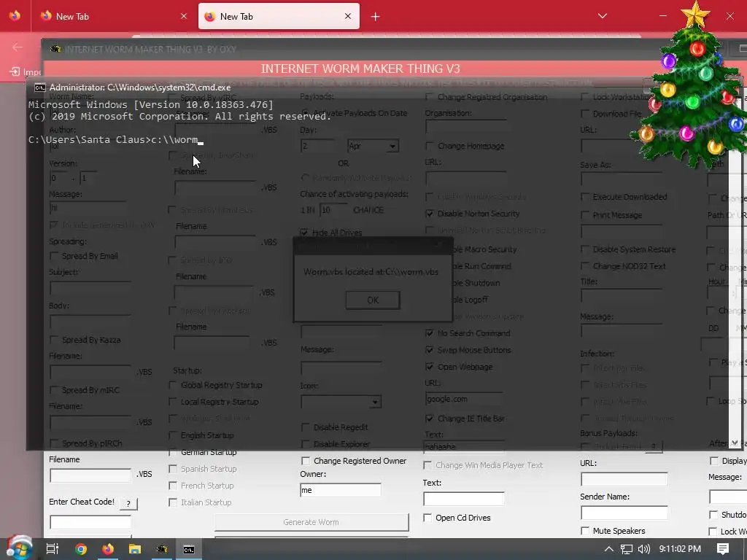
Task: Click URL field above Sender Name
Action: tap(624, 479)
